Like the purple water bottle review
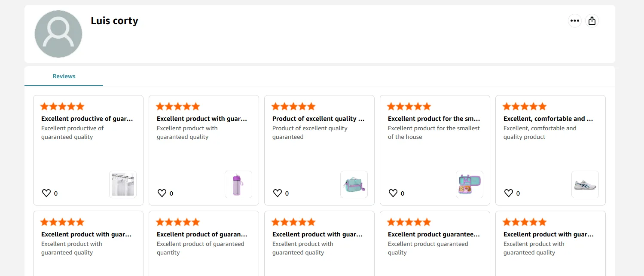This screenshot has width=644, height=276. [162, 193]
